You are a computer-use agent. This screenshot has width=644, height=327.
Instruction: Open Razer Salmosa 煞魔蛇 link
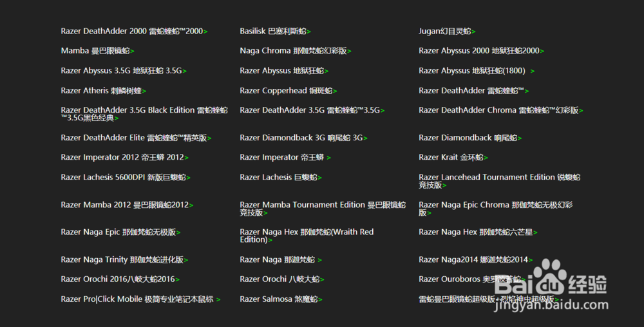281,299
